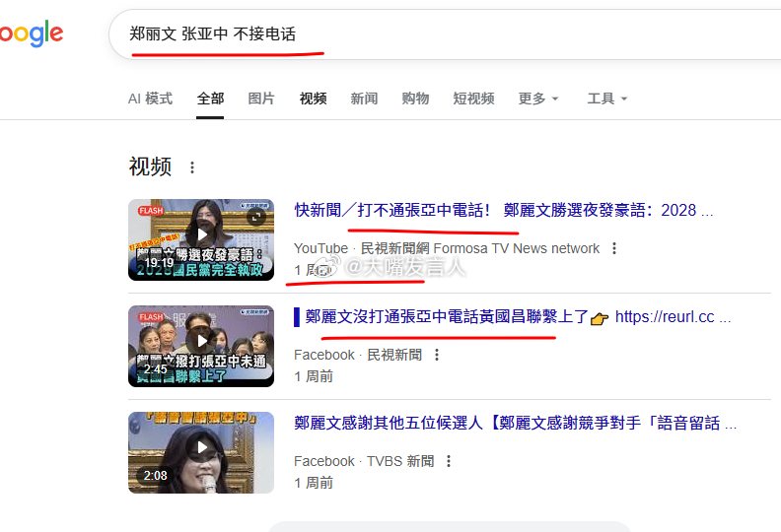Expand the 更多 dropdown

click(538, 99)
